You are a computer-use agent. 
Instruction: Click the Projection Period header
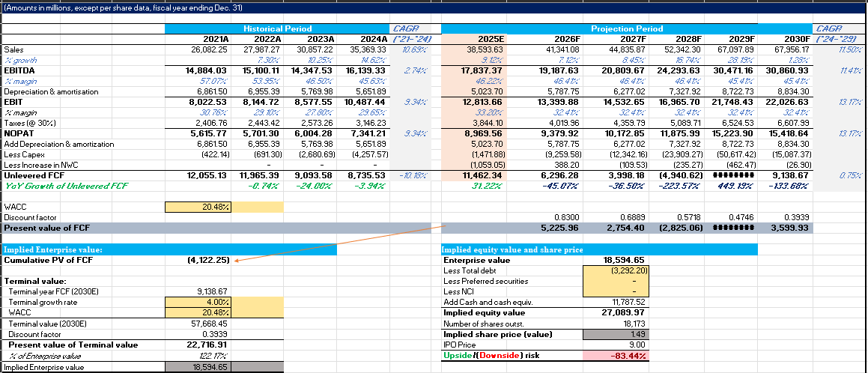(626, 28)
